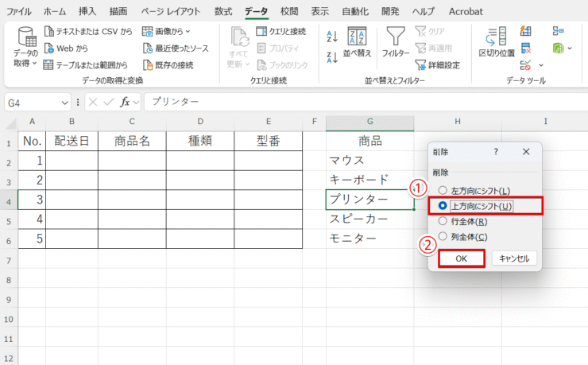Click cell containing マウス
The width and height of the screenshot is (588, 365).
pyautogui.click(x=369, y=161)
